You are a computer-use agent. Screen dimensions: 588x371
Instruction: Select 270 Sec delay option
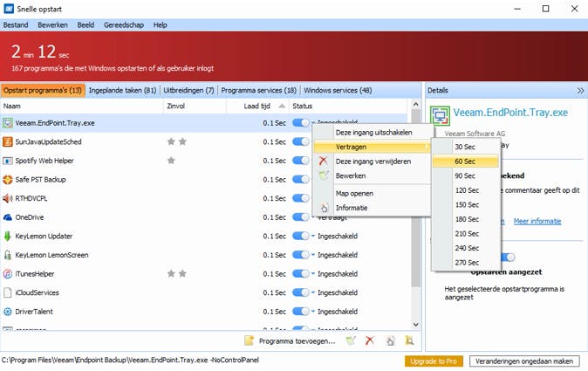tap(465, 263)
